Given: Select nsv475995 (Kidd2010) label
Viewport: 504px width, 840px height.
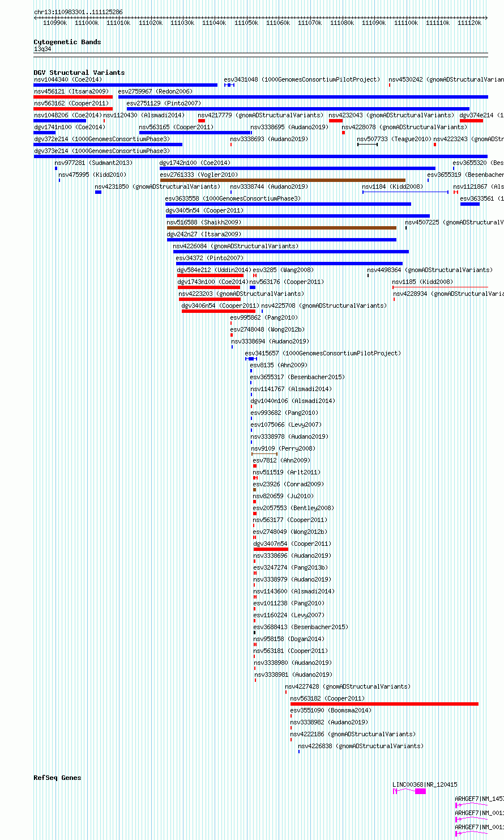Looking at the screenshot, I should coord(93,175).
